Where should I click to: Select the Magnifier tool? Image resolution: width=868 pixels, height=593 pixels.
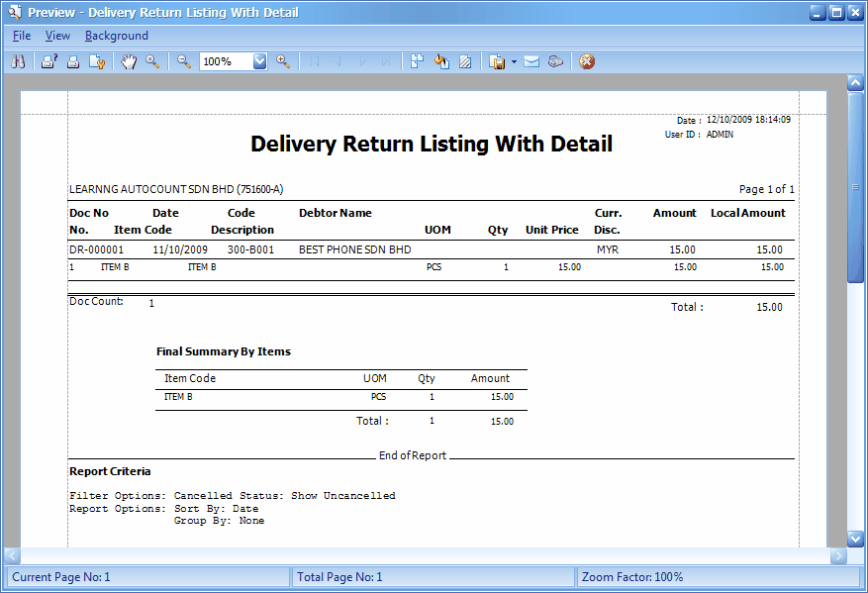(x=152, y=61)
